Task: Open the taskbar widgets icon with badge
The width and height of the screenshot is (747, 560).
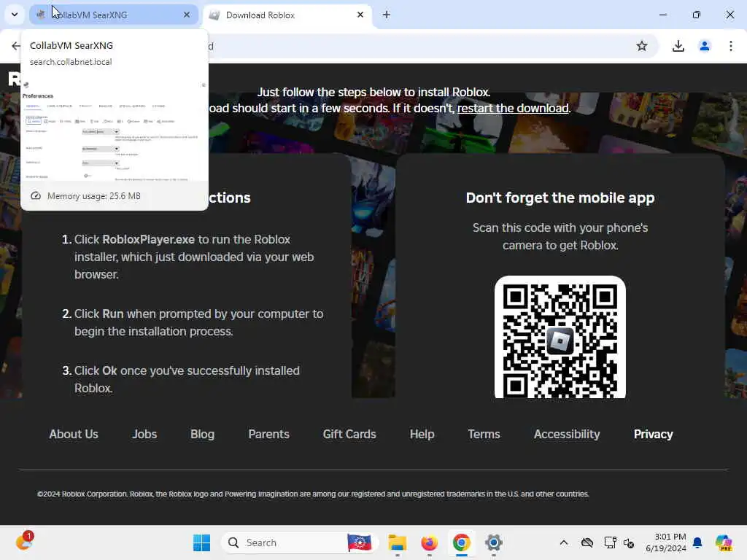Action: click(x=24, y=542)
